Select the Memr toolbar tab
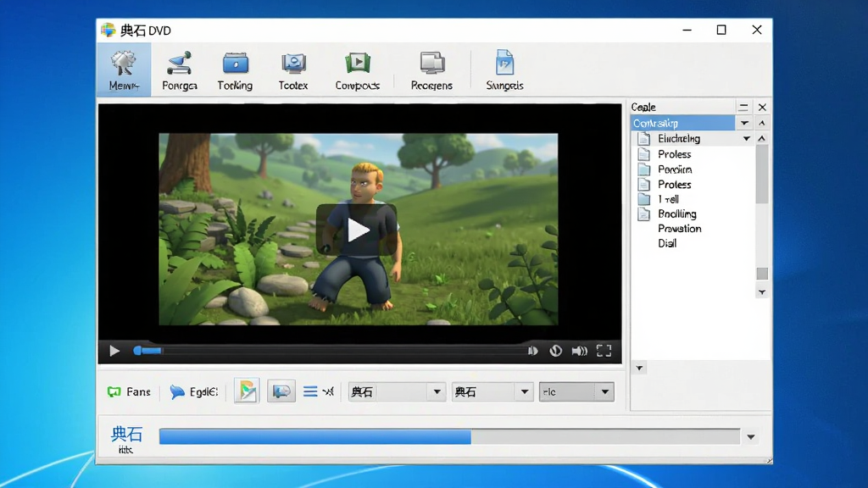The image size is (868, 488). [x=124, y=70]
